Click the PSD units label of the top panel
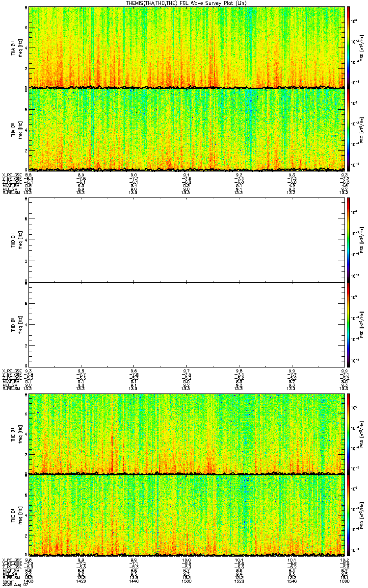Viewport: 368px width, 588px height. [x=362, y=47]
